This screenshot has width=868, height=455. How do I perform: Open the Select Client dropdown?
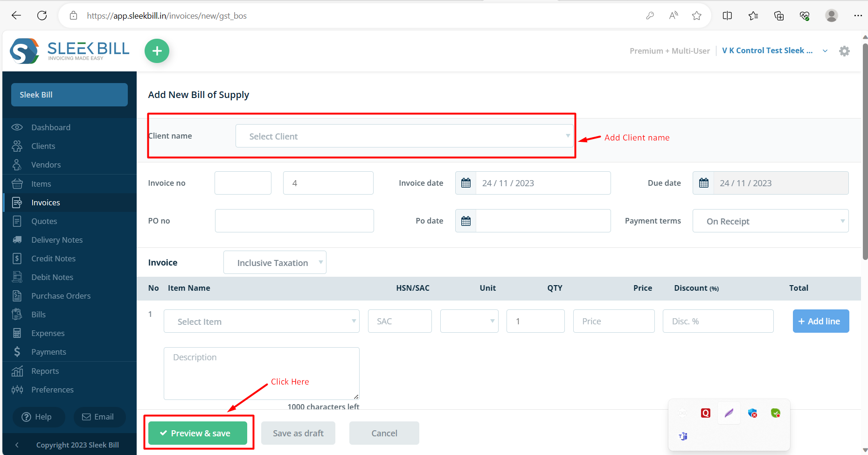(x=404, y=136)
